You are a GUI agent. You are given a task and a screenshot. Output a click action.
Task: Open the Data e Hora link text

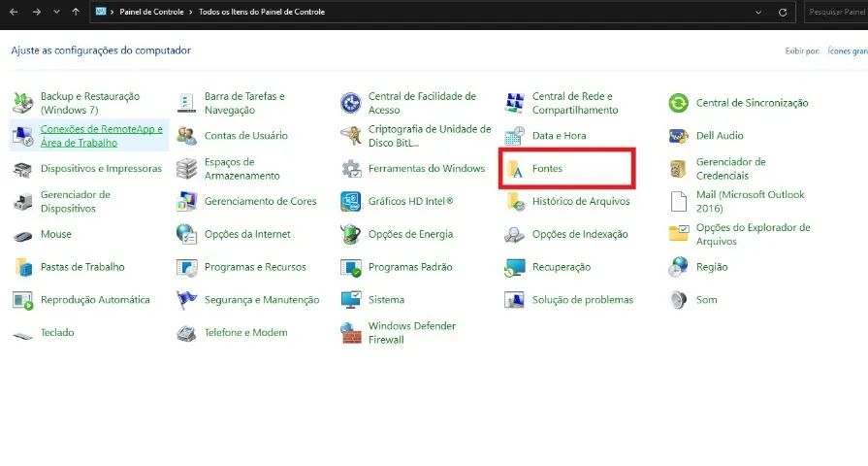(559, 136)
